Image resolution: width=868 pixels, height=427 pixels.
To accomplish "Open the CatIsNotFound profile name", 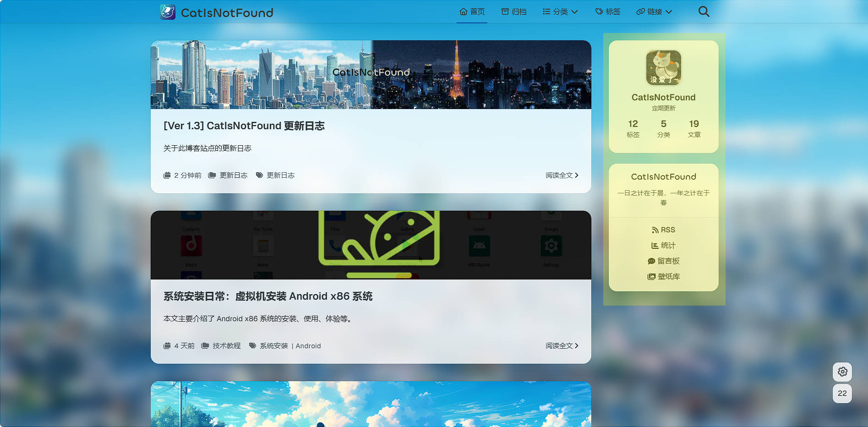I will tap(663, 97).
